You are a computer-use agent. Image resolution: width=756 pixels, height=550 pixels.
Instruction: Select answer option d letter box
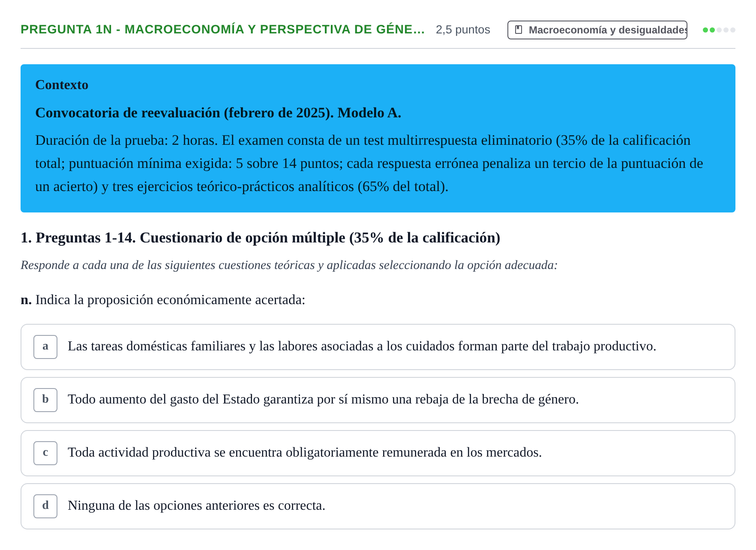tap(45, 506)
